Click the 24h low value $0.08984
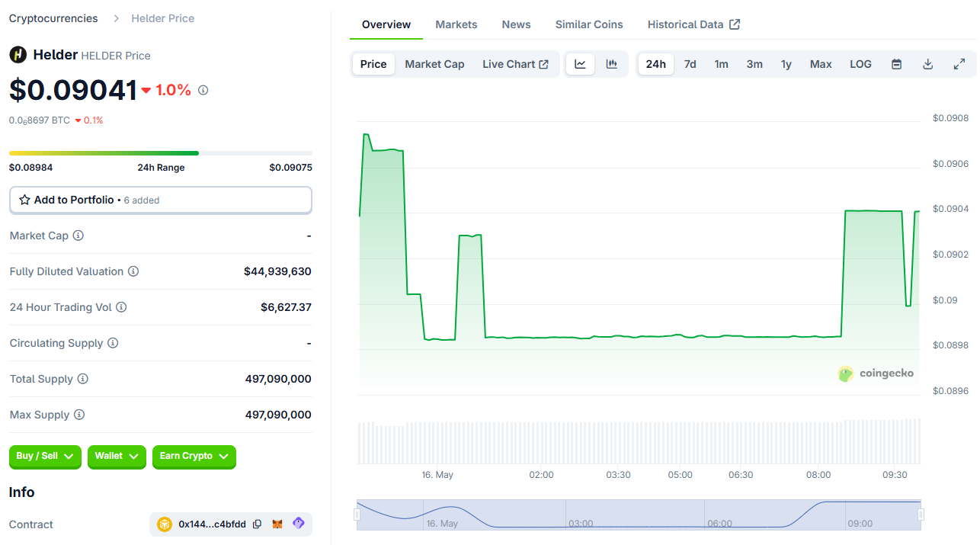Viewport: 980px width, 545px height. pos(30,168)
